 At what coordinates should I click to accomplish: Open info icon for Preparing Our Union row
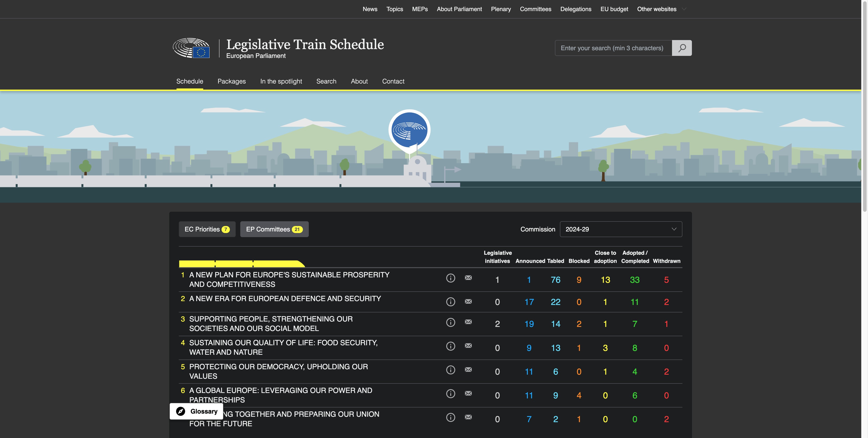451,417
